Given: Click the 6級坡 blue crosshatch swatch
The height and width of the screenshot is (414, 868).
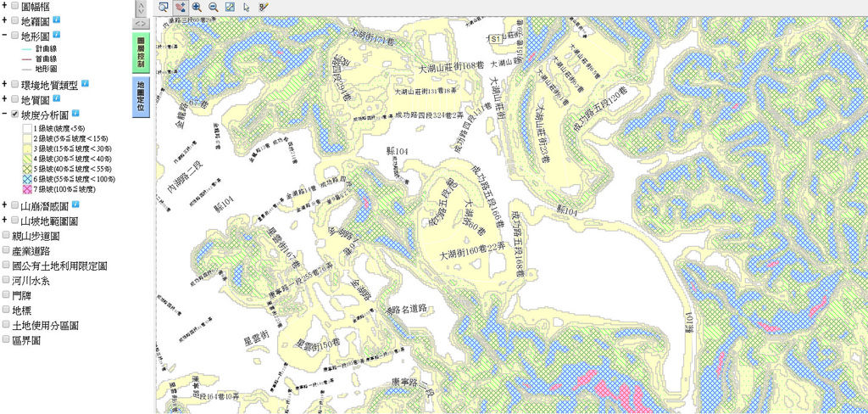Looking at the screenshot, I should coord(26,179).
